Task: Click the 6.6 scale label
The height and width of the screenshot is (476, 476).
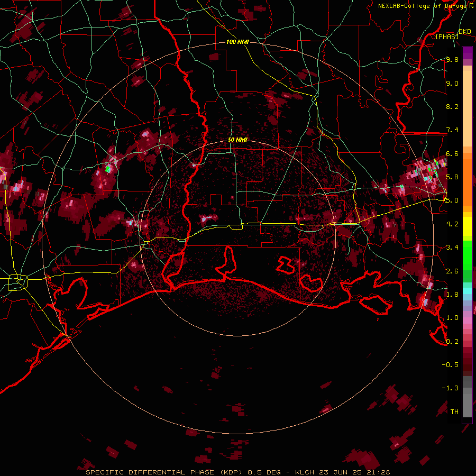Action: (452, 153)
